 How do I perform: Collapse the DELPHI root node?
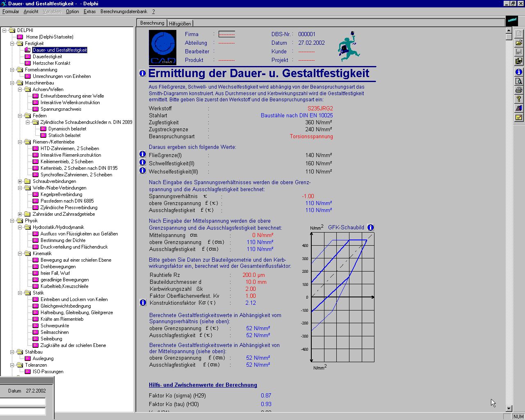[x=4, y=30]
